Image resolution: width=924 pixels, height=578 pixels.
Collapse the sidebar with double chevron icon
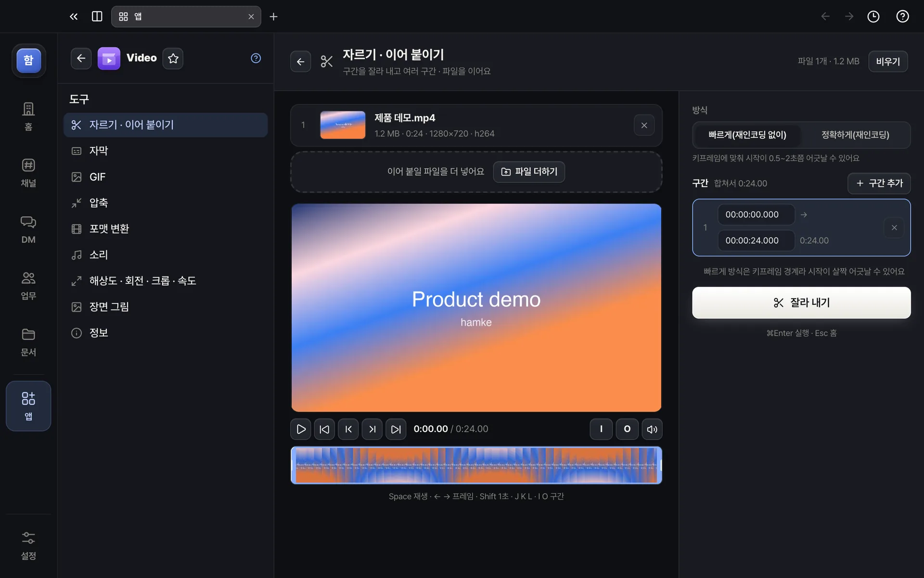74,17
